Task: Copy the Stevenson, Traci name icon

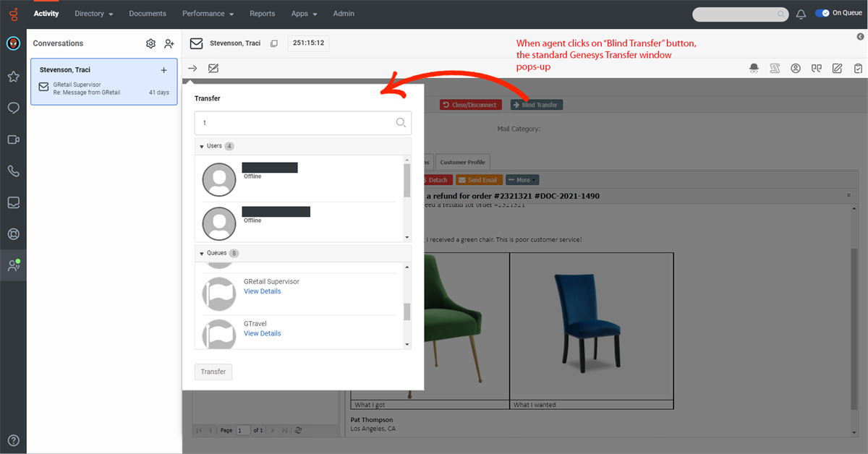Action: pos(273,43)
